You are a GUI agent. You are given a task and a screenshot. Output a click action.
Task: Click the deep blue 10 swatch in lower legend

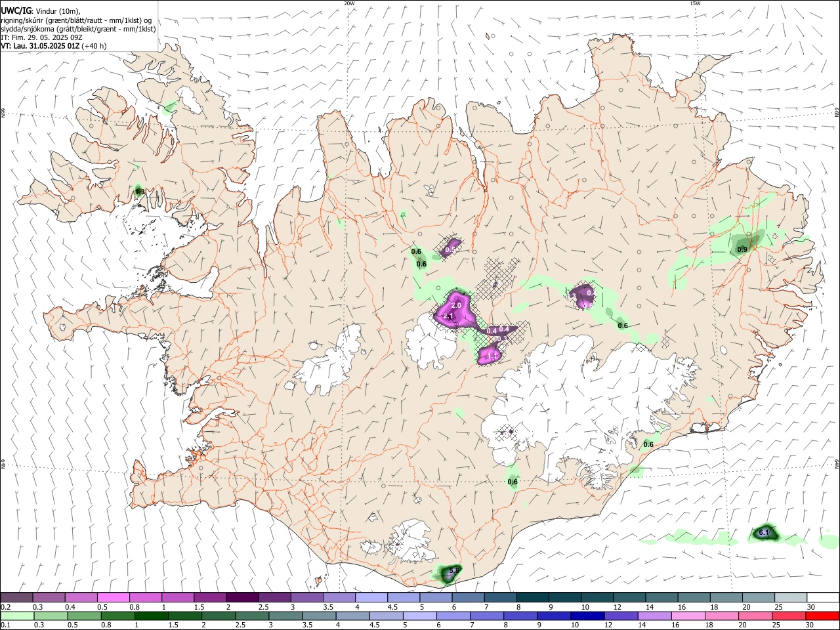click(x=587, y=616)
